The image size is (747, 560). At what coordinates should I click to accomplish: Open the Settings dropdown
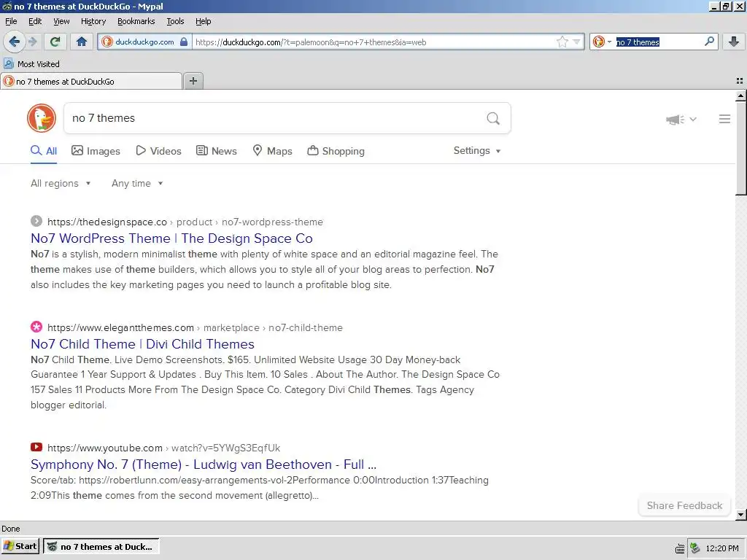[x=477, y=150]
